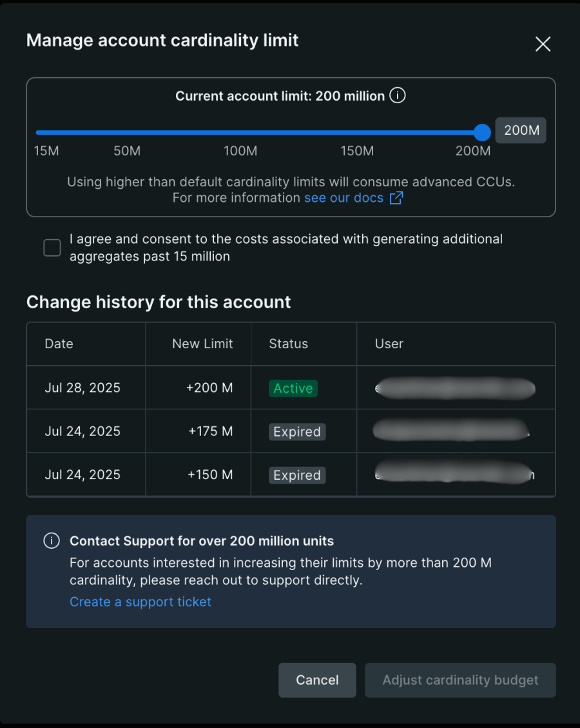580x728 pixels.
Task: Click the 200M value box
Action: [521, 130]
